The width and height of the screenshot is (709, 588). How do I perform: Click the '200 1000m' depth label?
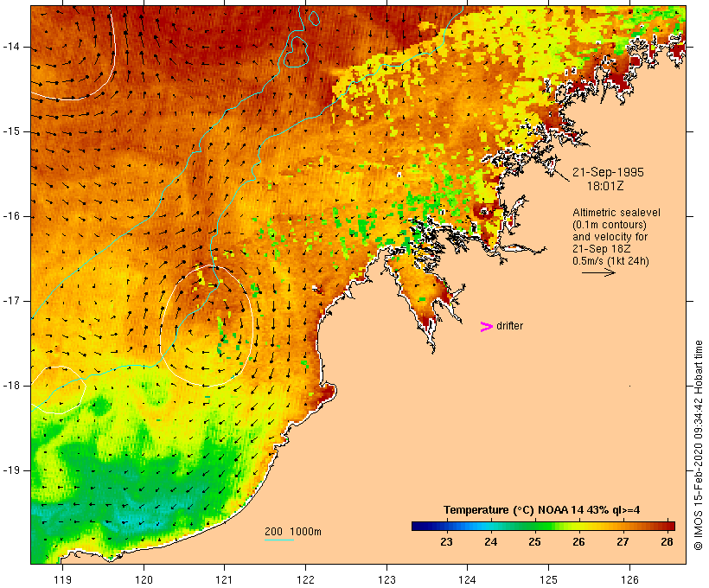(293, 532)
